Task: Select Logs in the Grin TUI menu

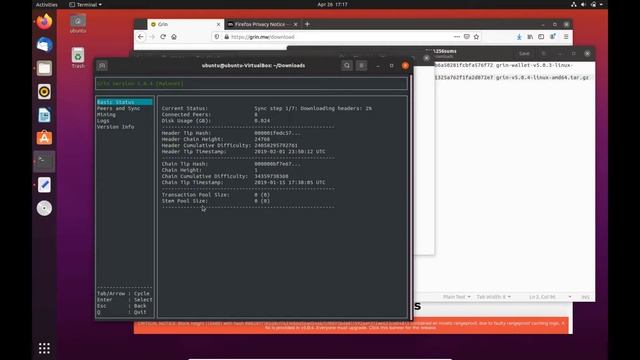Action: (x=103, y=121)
